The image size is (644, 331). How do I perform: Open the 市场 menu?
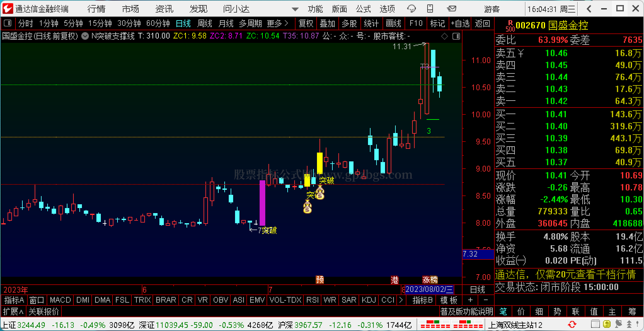(x=130, y=9)
